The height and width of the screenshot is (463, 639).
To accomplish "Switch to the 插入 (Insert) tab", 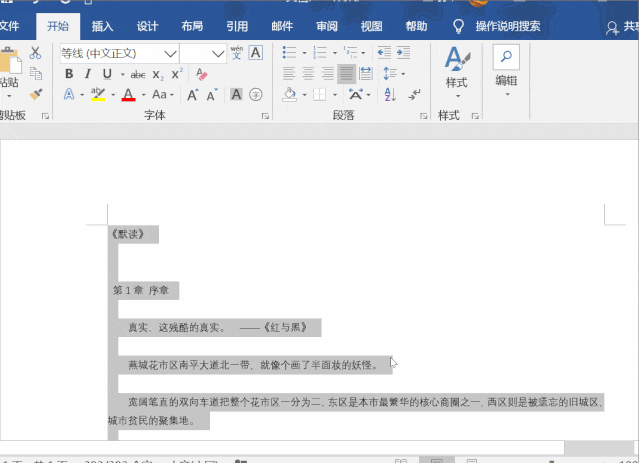I will click(x=102, y=26).
